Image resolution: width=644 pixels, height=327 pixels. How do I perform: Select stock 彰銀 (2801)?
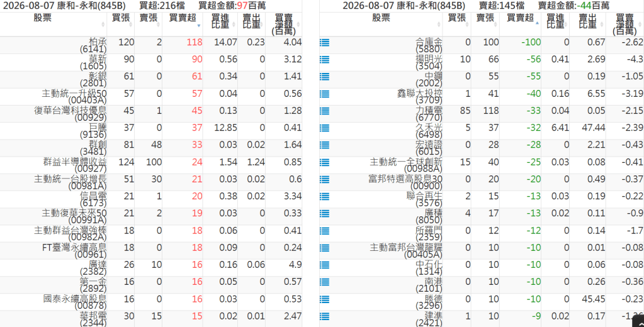click(x=93, y=80)
